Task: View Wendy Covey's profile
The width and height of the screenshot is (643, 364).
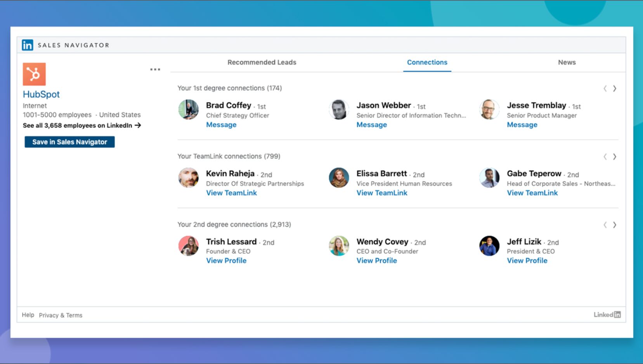Action: (x=376, y=260)
